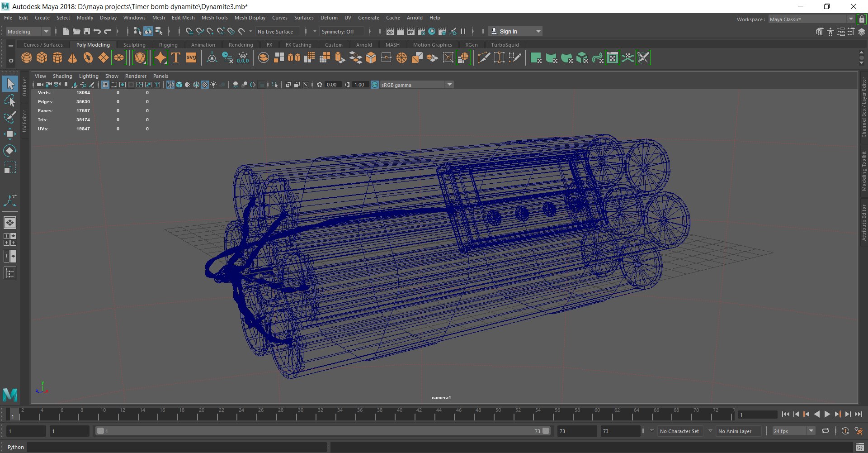The image size is (868, 453).
Task: Open the viewport Renderer panel menu
Action: coord(136,76)
